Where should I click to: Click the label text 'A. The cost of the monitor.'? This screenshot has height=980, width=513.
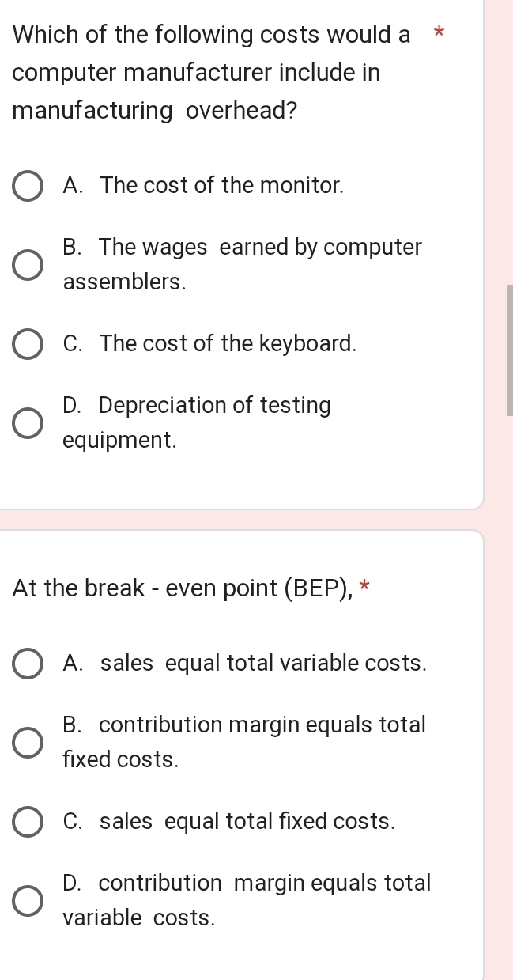click(x=203, y=186)
